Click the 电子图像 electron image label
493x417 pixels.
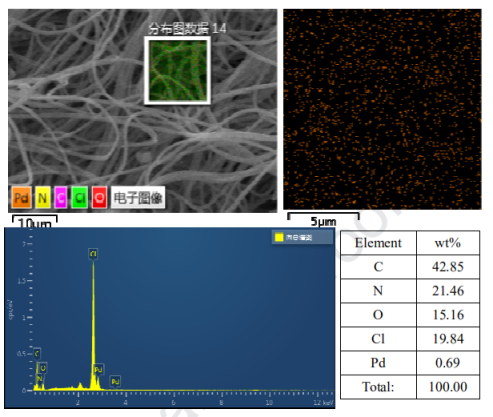tap(138, 198)
